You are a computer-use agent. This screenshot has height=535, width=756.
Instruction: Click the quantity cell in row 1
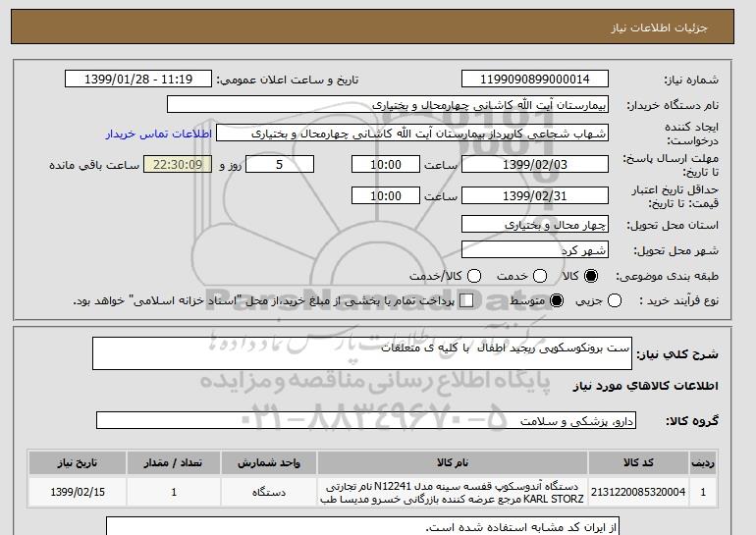click(174, 492)
